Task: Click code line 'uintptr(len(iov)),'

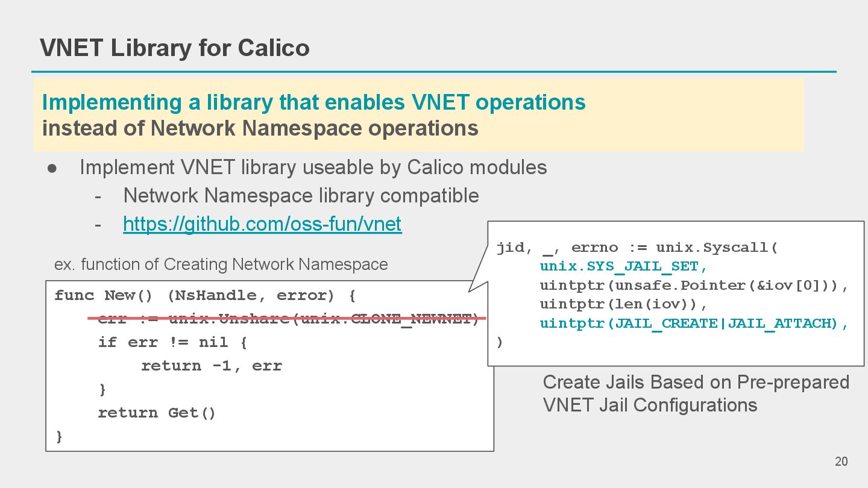Action: pyautogui.click(x=624, y=304)
